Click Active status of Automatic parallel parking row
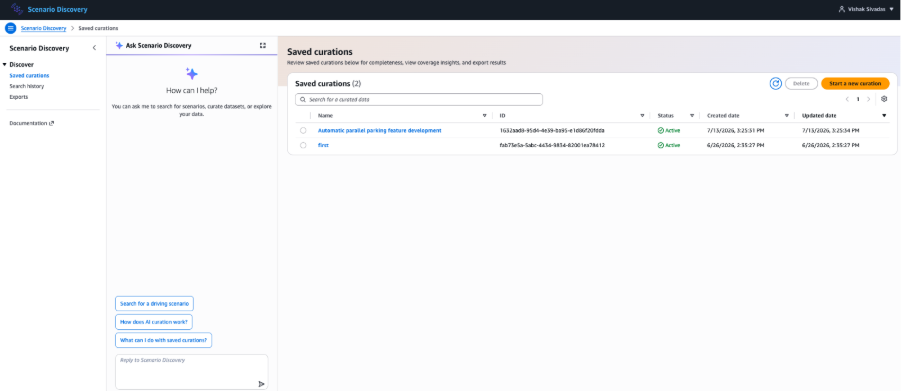Image resolution: width=901 pixels, height=391 pixels. [x=669, y=131]
